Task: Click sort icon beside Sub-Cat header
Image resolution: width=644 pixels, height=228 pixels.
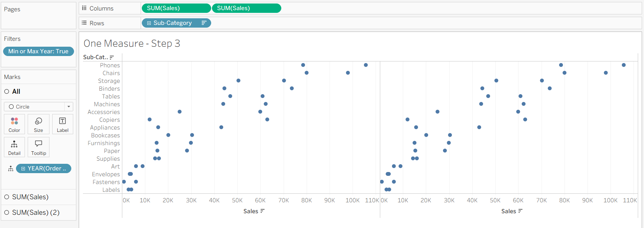Action: coord(112,57)
